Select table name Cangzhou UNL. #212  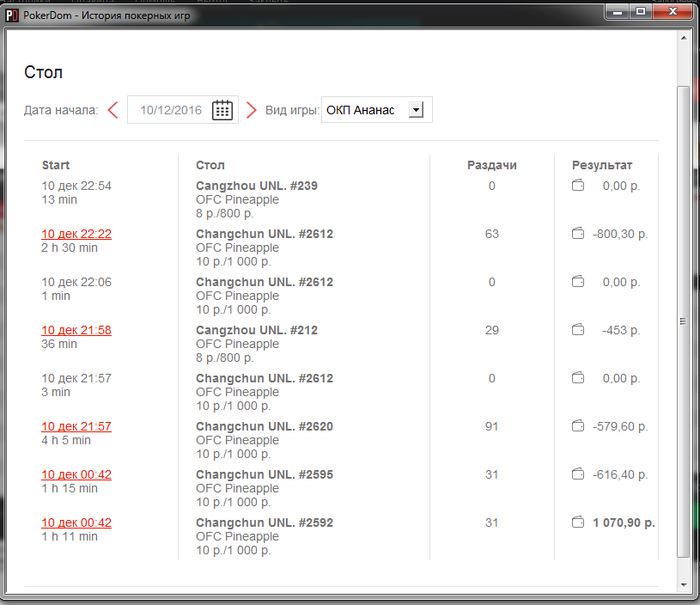point(257,330)
